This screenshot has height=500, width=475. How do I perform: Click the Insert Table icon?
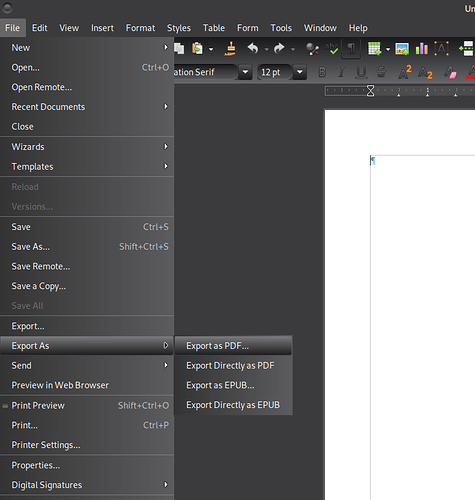pos(374,49)
